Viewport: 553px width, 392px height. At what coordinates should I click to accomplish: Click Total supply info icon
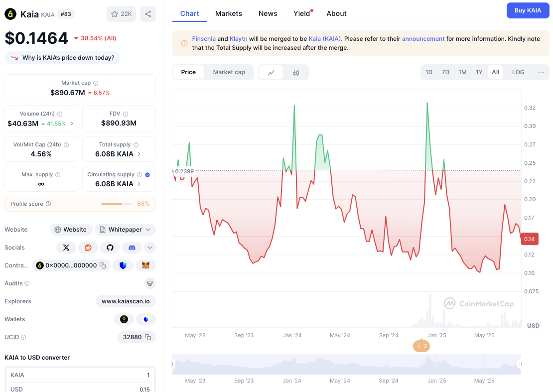(x=136, y=145)
